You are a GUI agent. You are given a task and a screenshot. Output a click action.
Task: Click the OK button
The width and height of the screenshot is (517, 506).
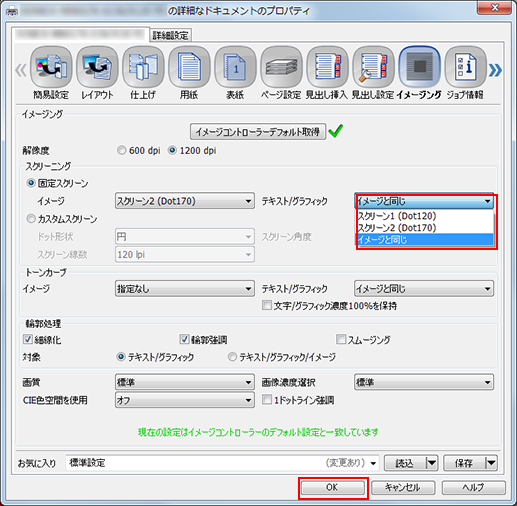pos(332,488)
